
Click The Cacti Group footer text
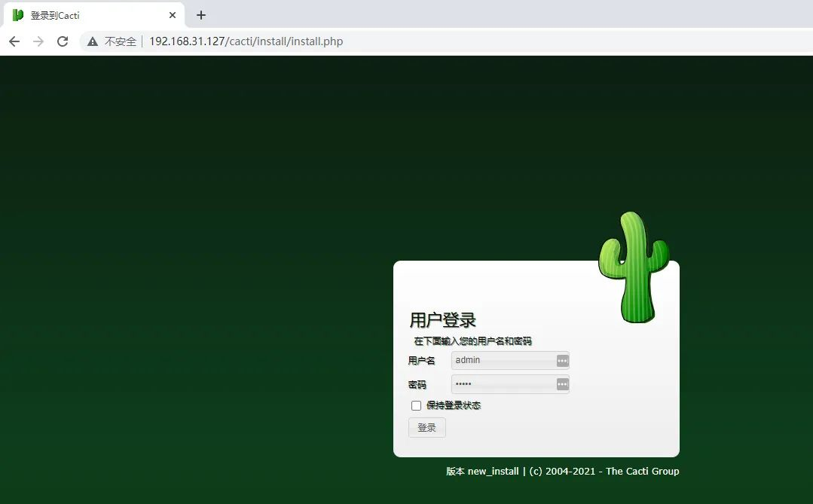point(643,472)
